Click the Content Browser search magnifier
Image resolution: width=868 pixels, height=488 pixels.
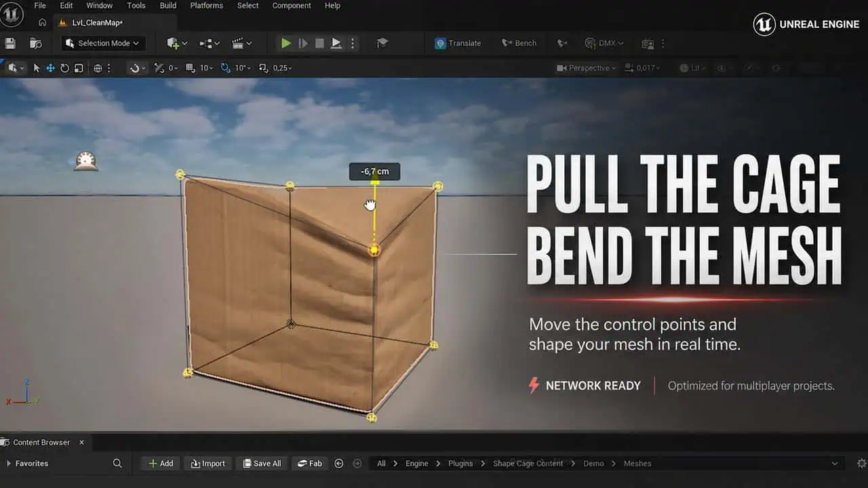(117, 464)
